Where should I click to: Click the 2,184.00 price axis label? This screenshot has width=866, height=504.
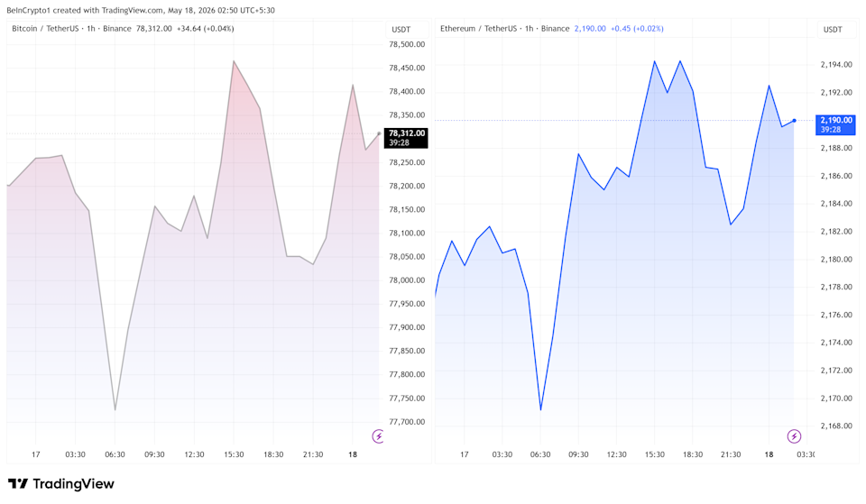(x=836, y=204)
